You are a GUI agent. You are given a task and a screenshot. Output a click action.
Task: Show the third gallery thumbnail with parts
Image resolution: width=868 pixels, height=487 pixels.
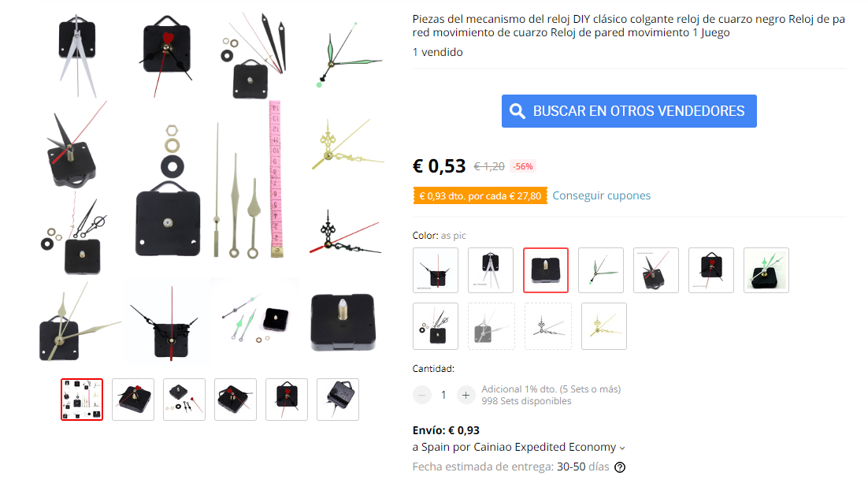tap(184, 400)
